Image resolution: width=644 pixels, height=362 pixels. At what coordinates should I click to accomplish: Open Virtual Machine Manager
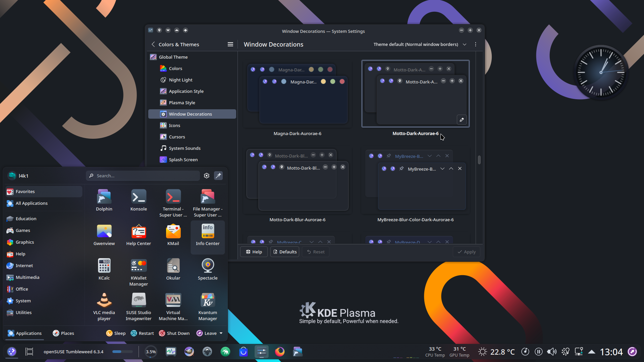coord(173,307)
